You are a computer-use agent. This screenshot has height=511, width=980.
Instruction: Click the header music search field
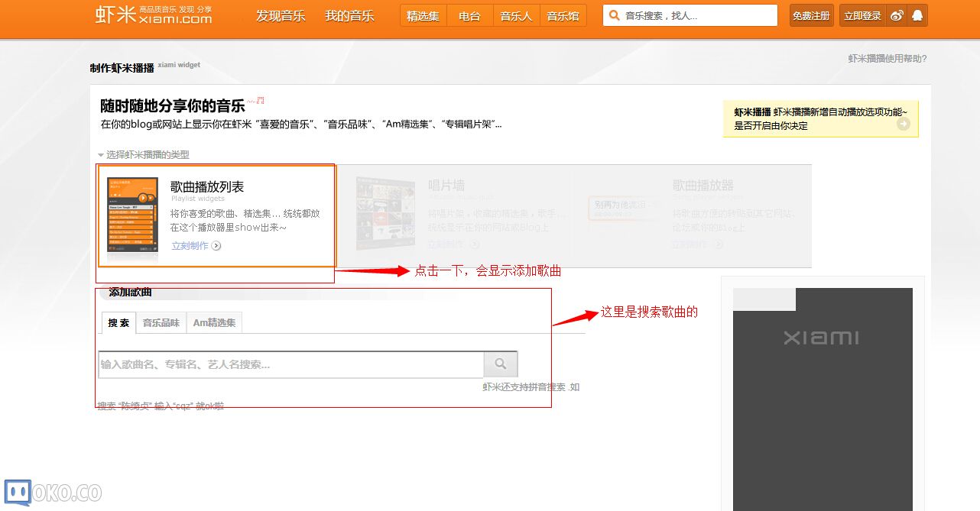pyautogui.click(x=690, y=15)
